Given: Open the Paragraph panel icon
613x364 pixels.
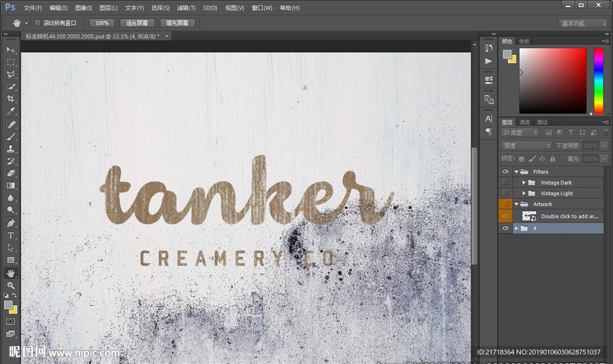Looking at the screenshot, I should coord(488,131).
